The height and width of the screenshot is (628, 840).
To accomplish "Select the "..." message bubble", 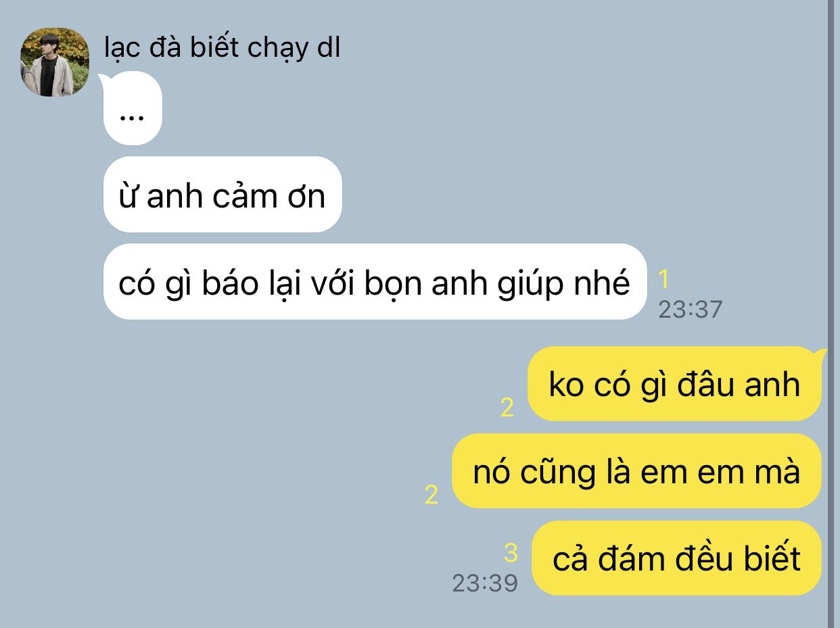I will tap(133, 108).
